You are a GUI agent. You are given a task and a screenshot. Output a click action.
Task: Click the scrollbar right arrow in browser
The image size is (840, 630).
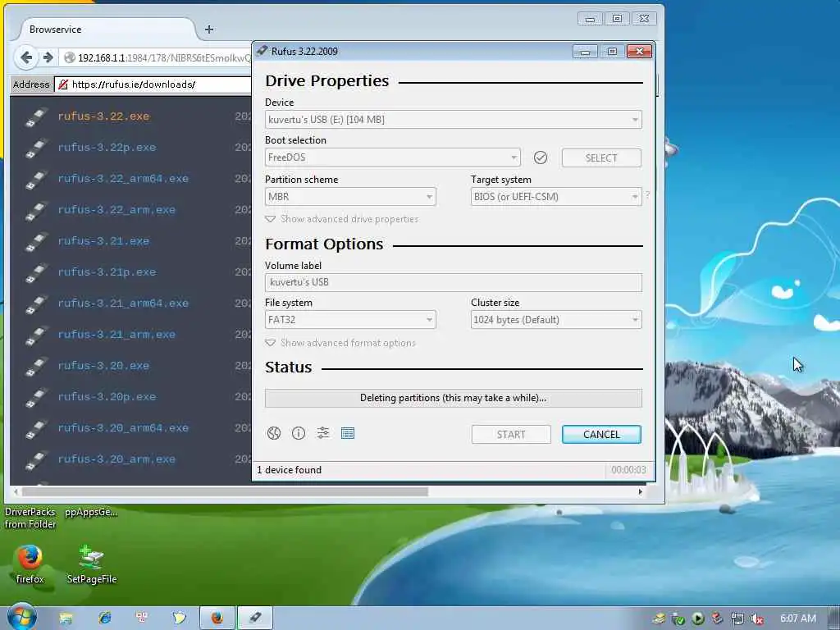640,491
